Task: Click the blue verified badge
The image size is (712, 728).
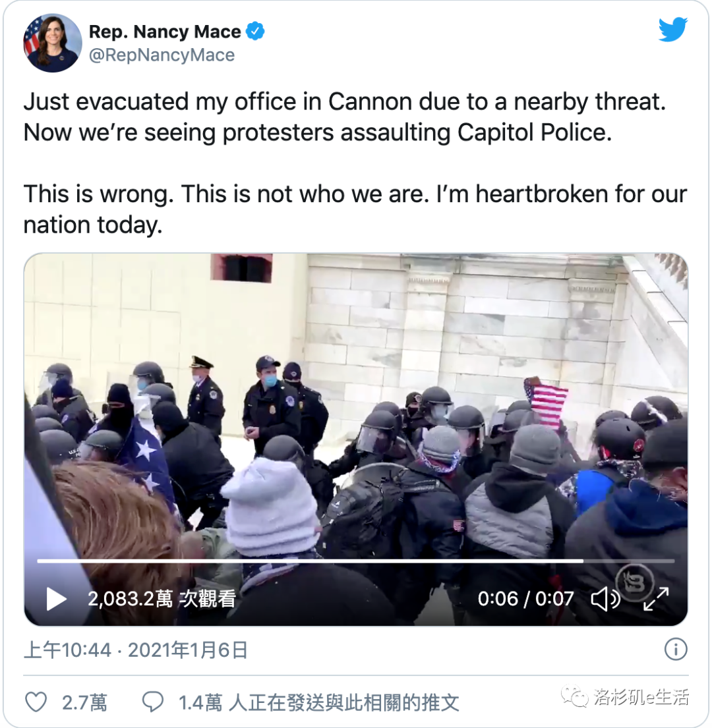Action: (x=255, y=32)
